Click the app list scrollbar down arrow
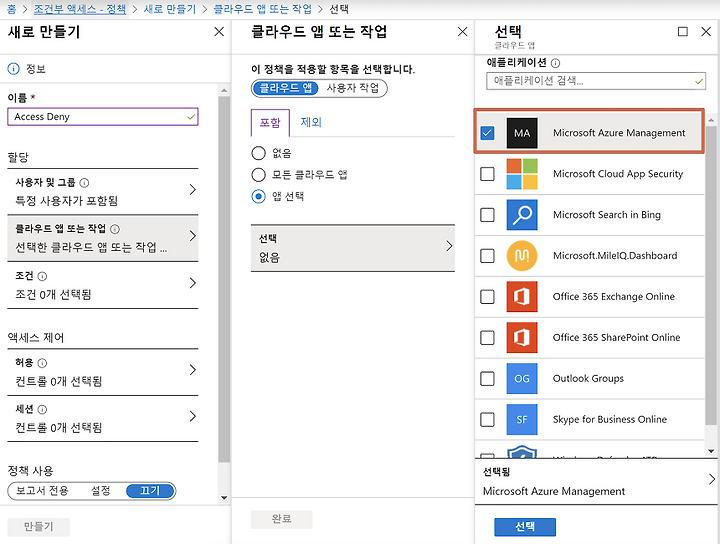Screen dimensions: 720x544 click(x=711, y=451)
